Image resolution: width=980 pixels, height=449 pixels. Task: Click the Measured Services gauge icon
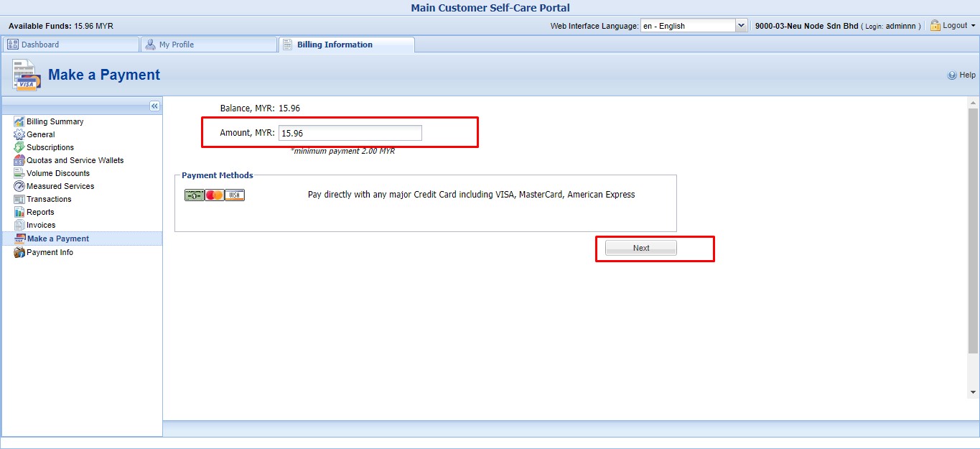pyautogui.click(x=19, y=186)
